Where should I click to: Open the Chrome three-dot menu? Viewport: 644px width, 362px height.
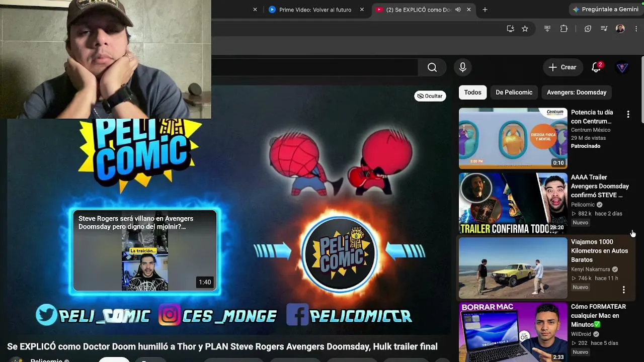(x=636, y=29)
